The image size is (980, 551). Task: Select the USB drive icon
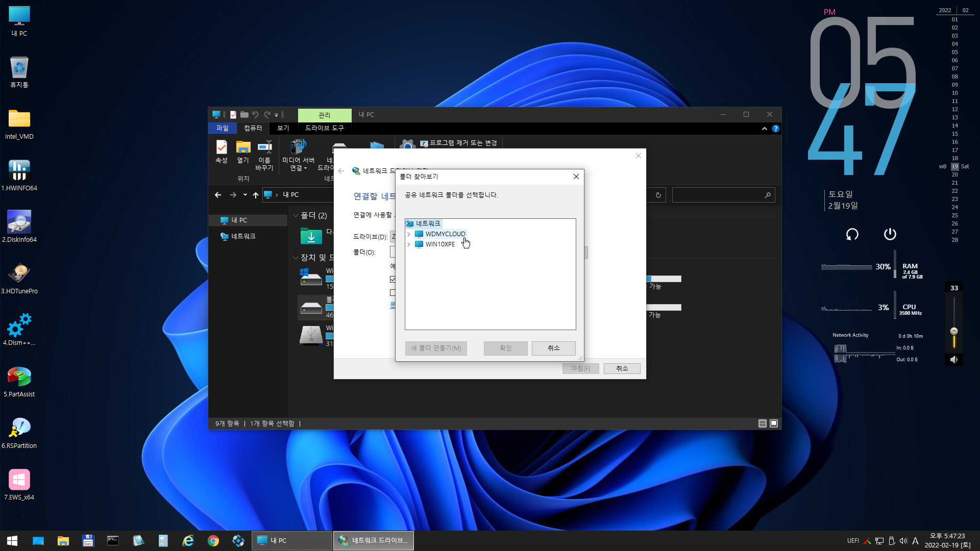click(x=311, y=335)
